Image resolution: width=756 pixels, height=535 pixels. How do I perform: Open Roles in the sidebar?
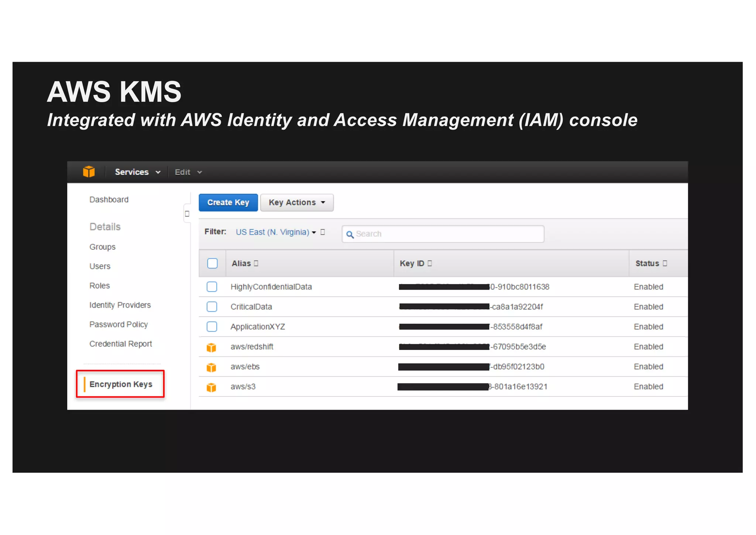point(99,286)
